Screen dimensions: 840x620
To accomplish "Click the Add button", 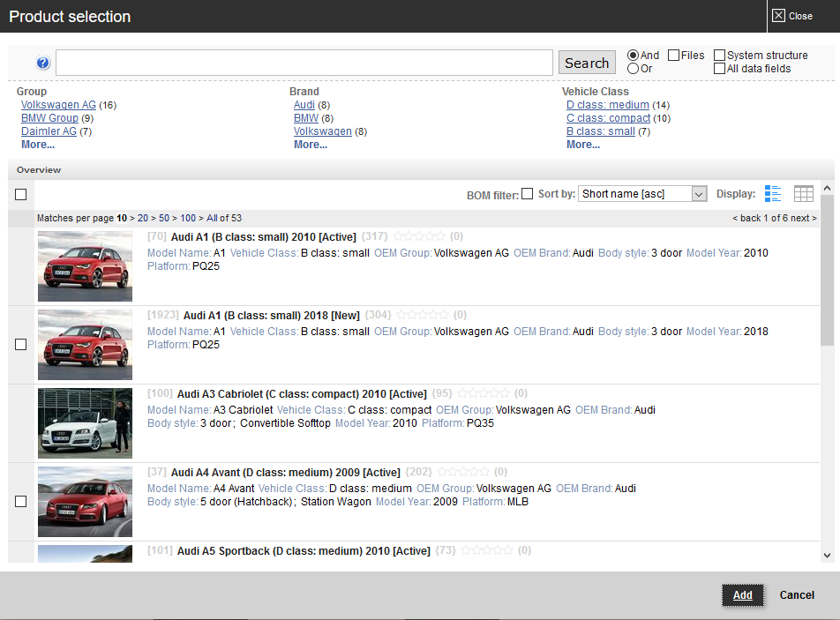I will pos(743,594).
